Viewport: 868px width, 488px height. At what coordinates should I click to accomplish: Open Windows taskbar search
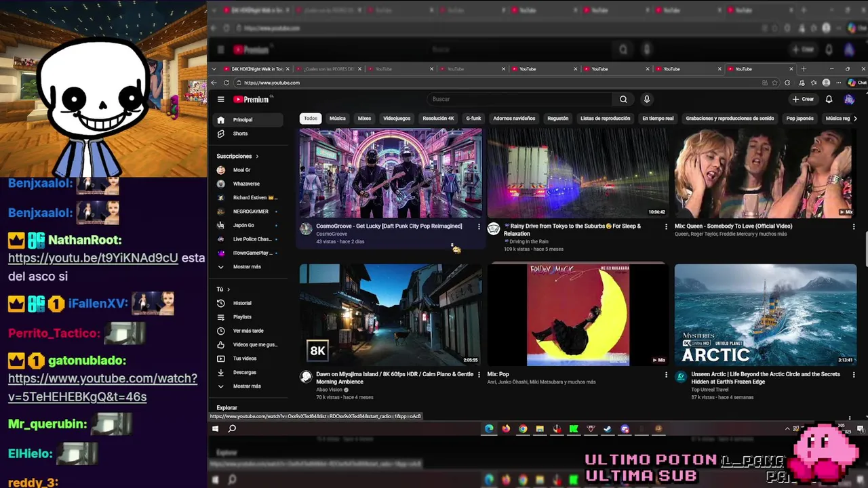232,428
